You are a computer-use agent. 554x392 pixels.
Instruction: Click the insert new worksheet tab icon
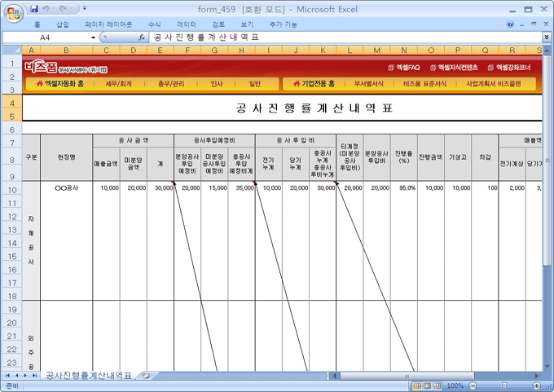(x=146, y=375)
